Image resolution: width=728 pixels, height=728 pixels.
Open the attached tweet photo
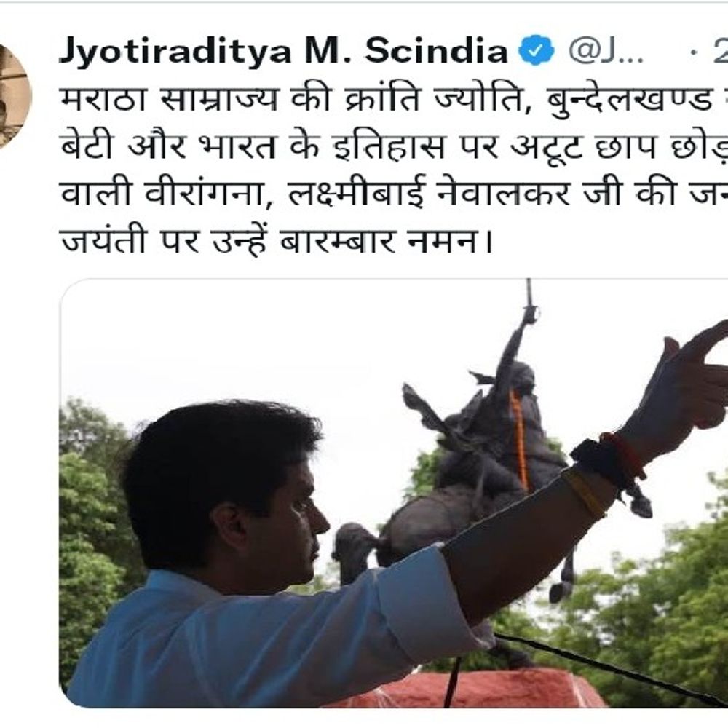click(394, 493)
